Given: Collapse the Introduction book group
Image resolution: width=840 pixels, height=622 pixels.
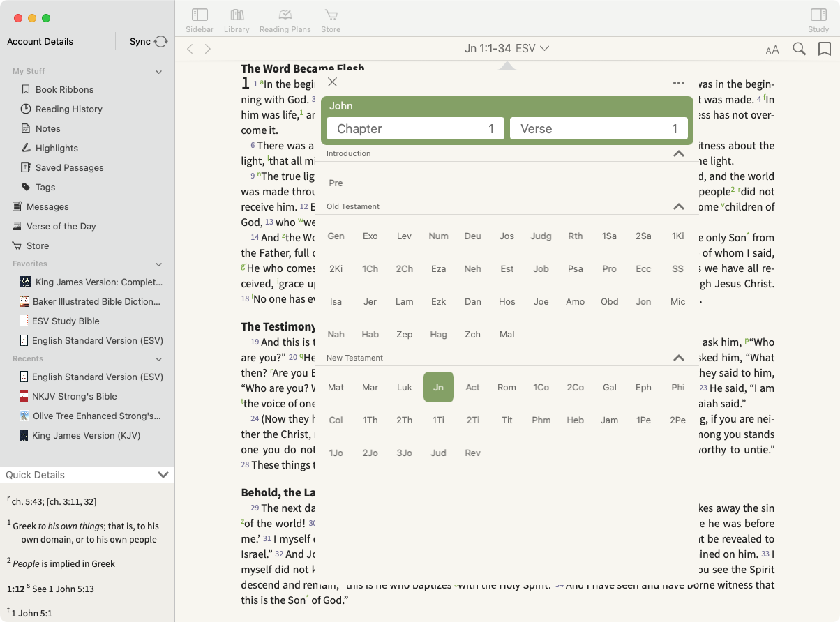Looking at the screenshot, I should 678,153.
